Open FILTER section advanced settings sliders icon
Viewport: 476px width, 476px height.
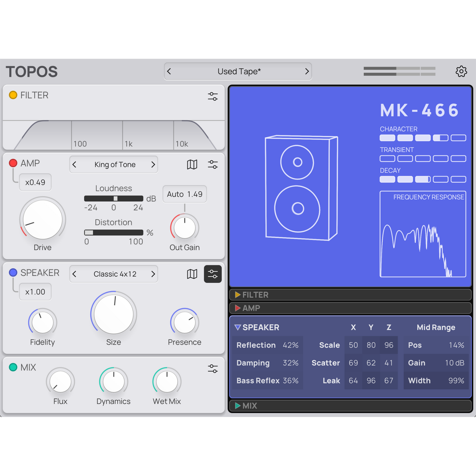[x=213, y=96]
